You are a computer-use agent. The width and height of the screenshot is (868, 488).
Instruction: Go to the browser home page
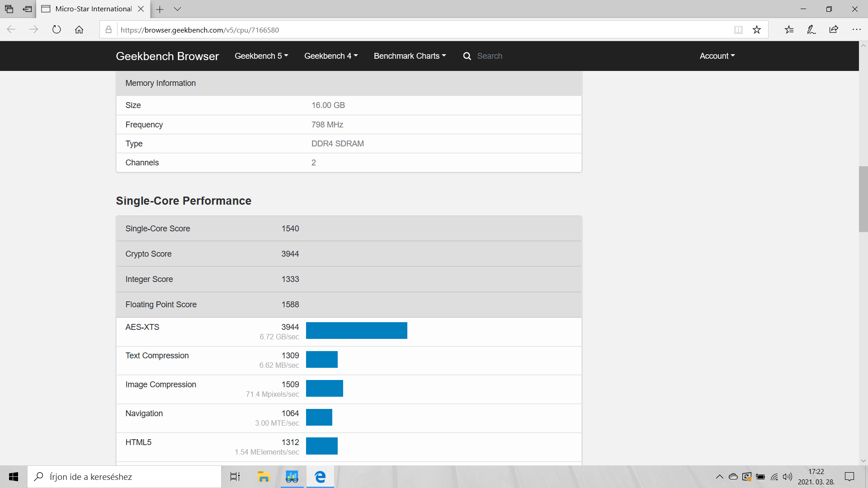(79, 30)
